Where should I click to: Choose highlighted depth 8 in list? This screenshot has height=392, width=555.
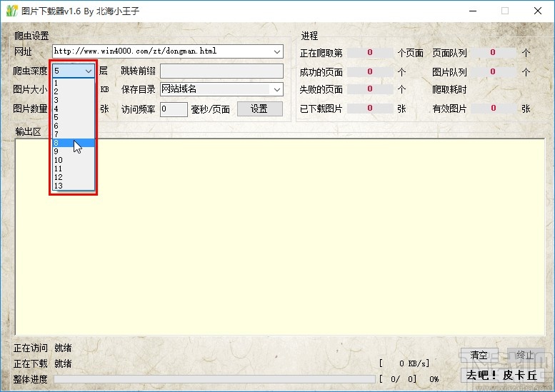point(74,143)
